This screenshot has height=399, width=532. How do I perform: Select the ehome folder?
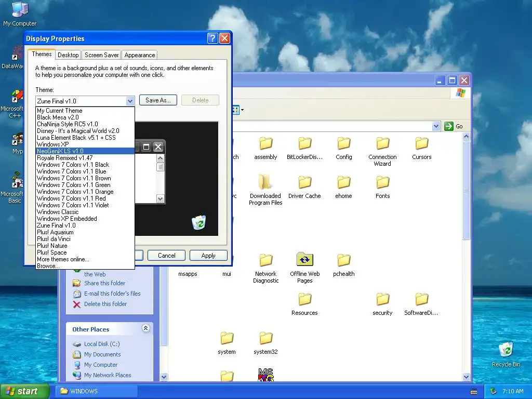344,187
